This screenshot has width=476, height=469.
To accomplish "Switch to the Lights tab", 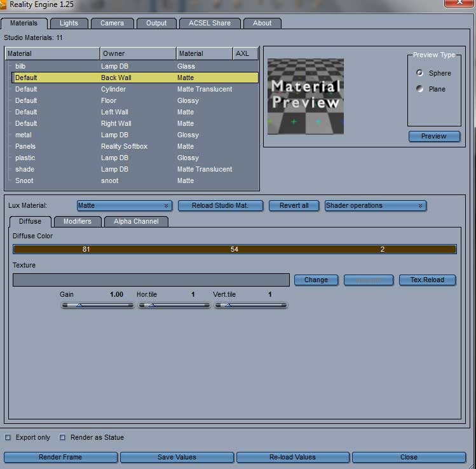I will click(x=69, y=23).
